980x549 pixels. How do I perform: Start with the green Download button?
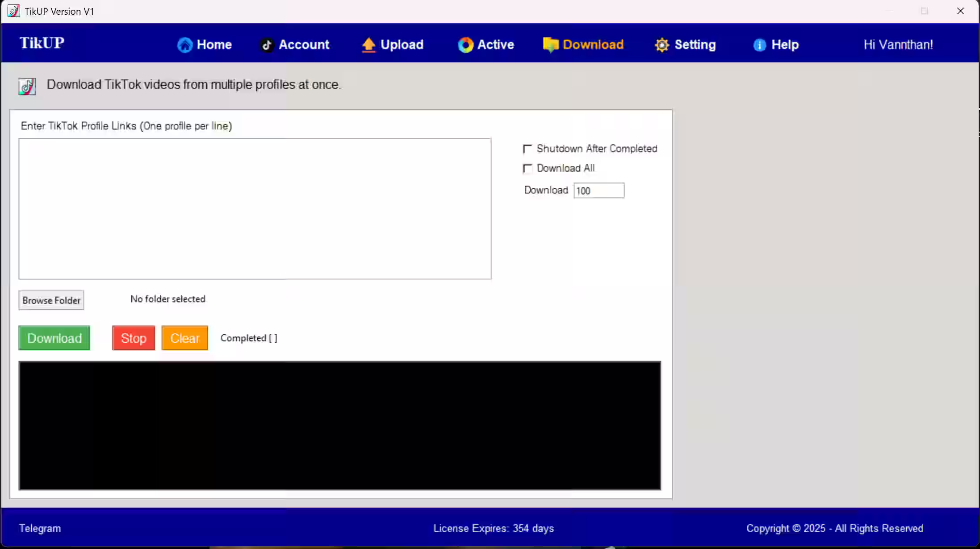click(x=54, y=338)
